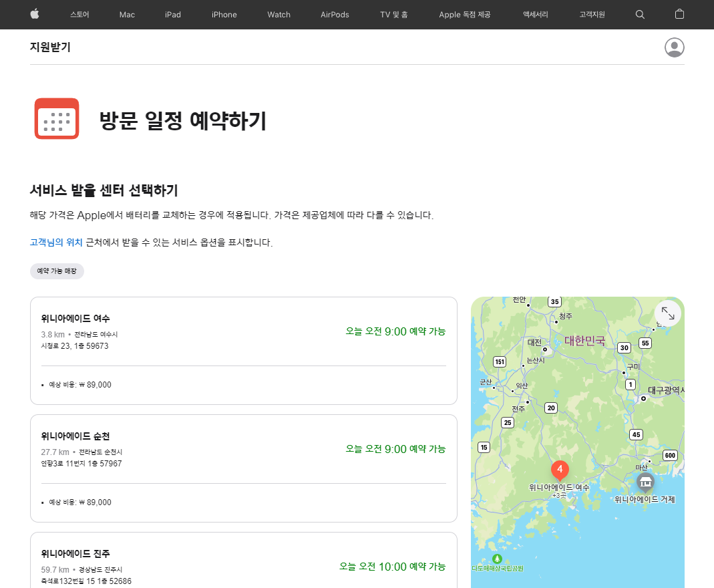This screenshot has height=588, width=714.
Task: Open the AirPods menu
Action: point(335,15)
